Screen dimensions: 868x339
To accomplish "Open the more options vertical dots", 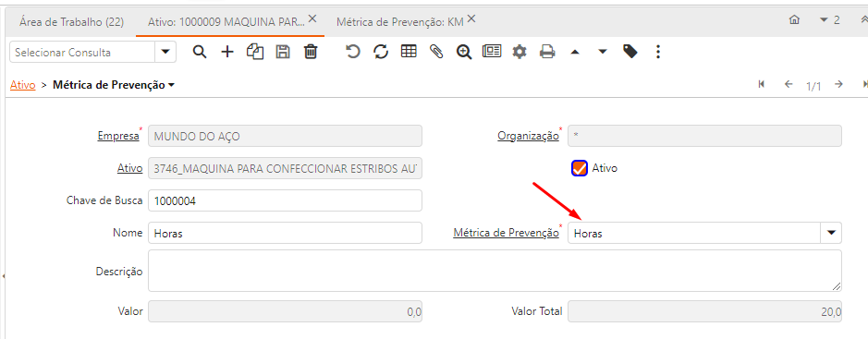I will click(x=657, y=52).
